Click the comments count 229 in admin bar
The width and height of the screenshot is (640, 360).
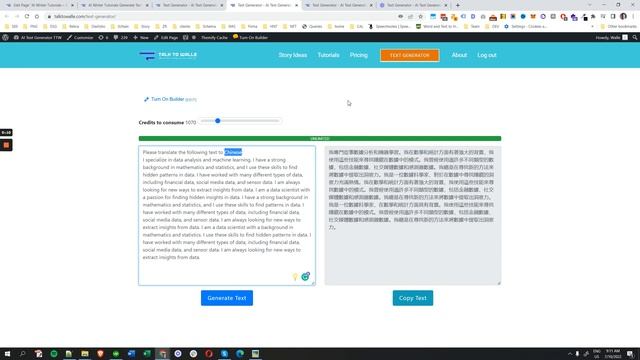pyautogui.click(x=120, y=37)
